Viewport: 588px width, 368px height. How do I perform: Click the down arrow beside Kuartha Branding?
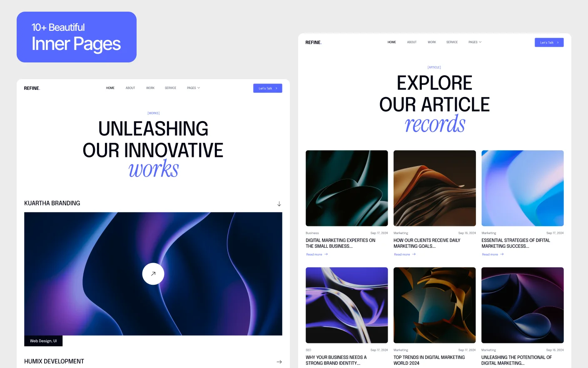tap(279, 204)
